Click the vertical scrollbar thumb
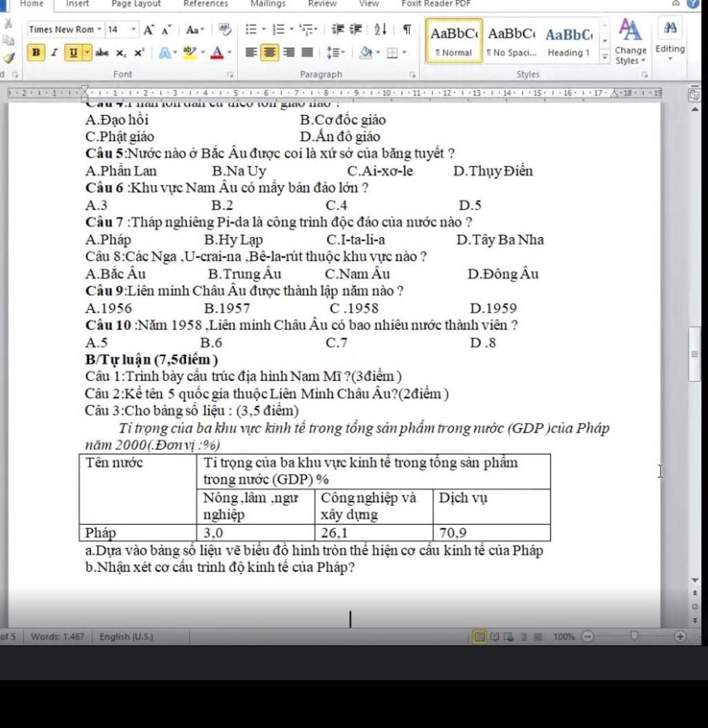 pyautogui.click(x=695, y=354)
